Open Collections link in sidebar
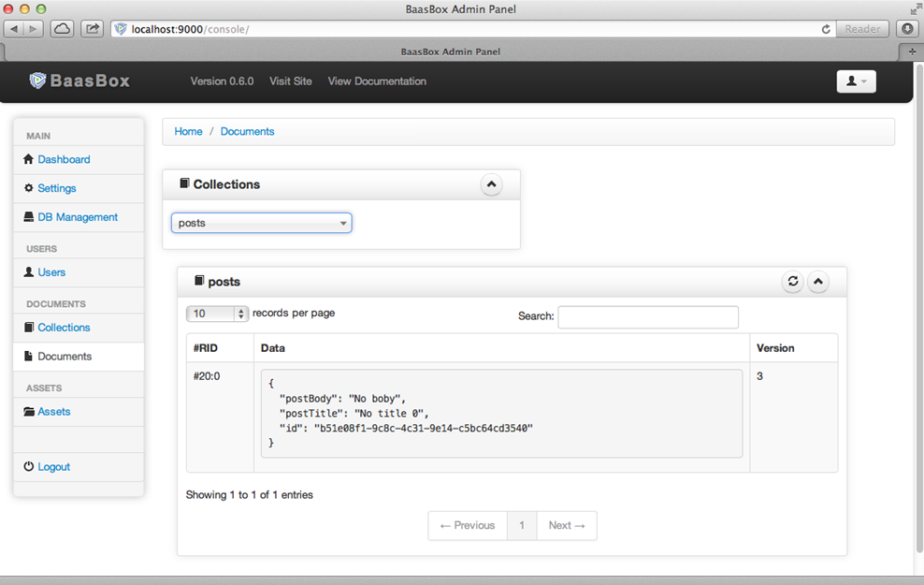This screenshot has height=585, width=924. (x=64, y=328)
